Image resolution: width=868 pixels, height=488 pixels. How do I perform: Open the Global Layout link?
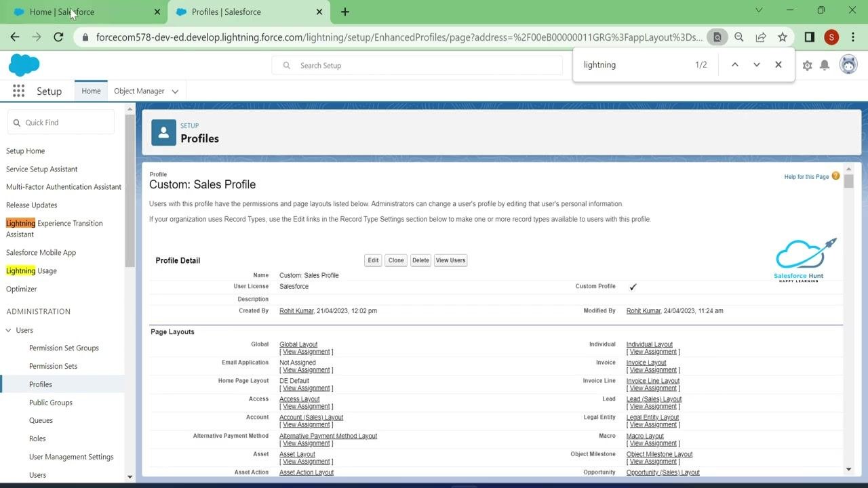tap(298, 344)
